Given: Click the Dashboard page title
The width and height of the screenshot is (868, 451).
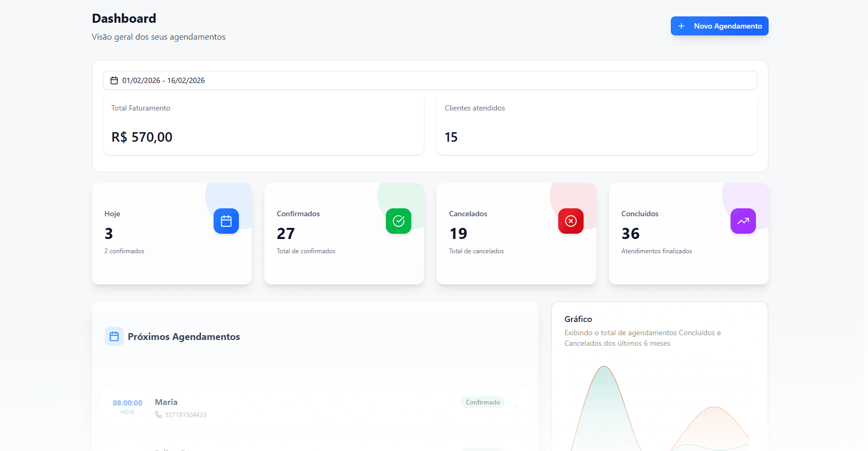Looking at the screenshot, I should (x=124, y=19).
